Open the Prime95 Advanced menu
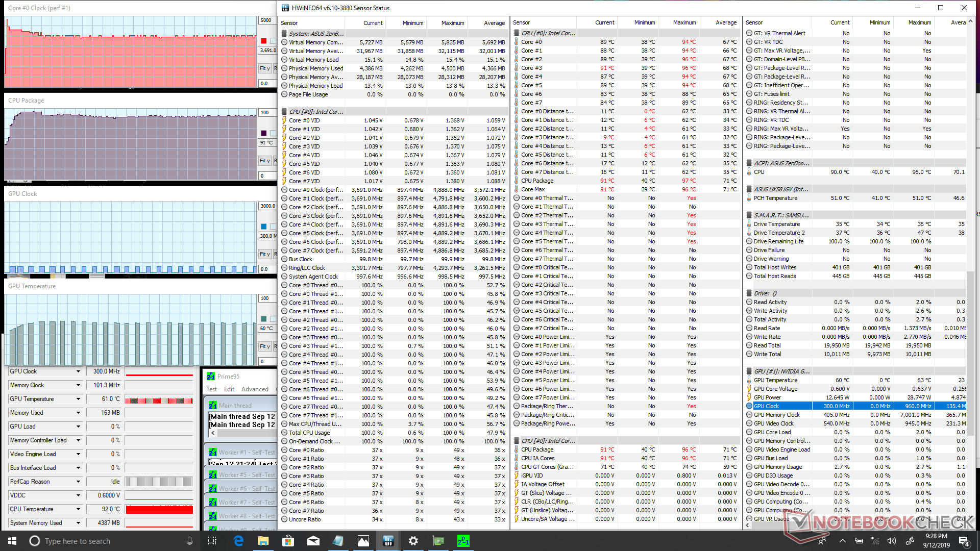The height and width of the screenshot is (551, 980). (x=255, y=389)
